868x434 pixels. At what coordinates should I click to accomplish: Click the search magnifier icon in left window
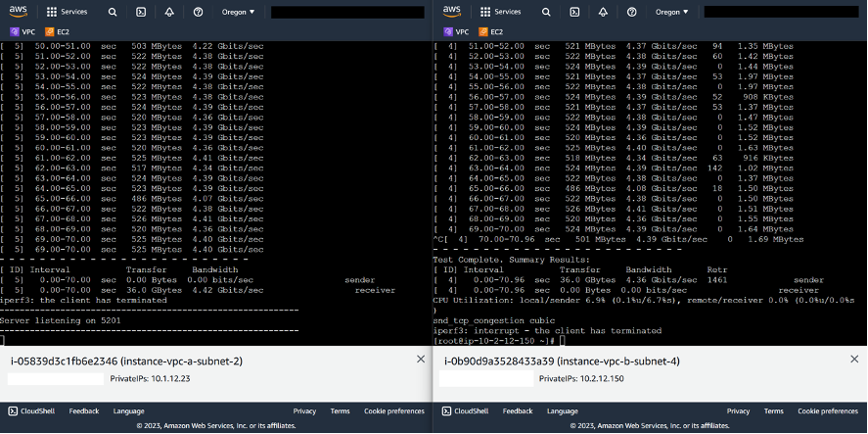point(113,12)
